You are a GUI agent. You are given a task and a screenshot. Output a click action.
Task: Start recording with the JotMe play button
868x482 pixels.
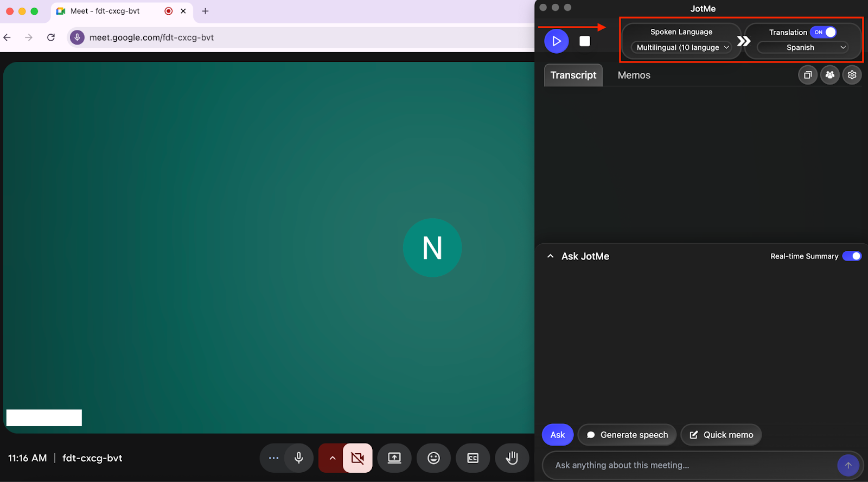click(556, 41)
